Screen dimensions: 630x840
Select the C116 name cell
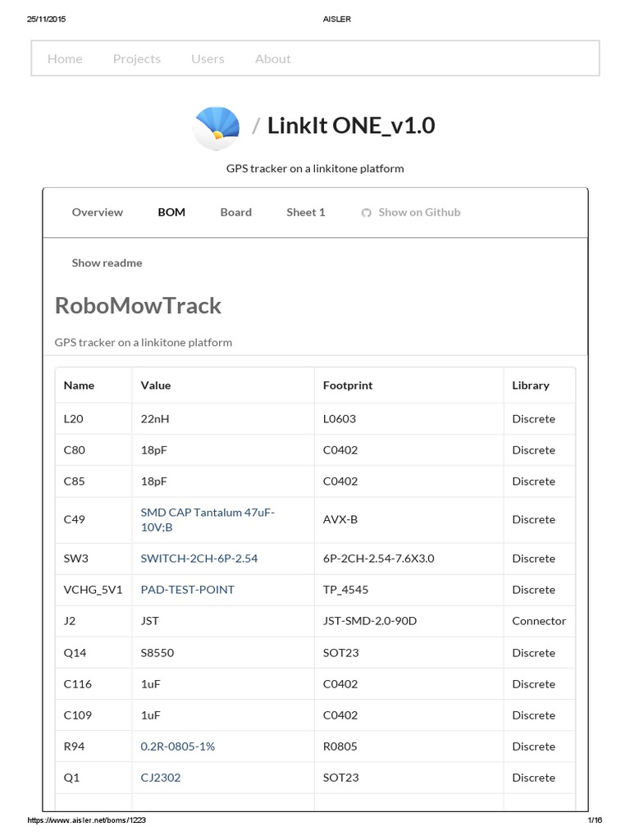click(x=94, y=684)
